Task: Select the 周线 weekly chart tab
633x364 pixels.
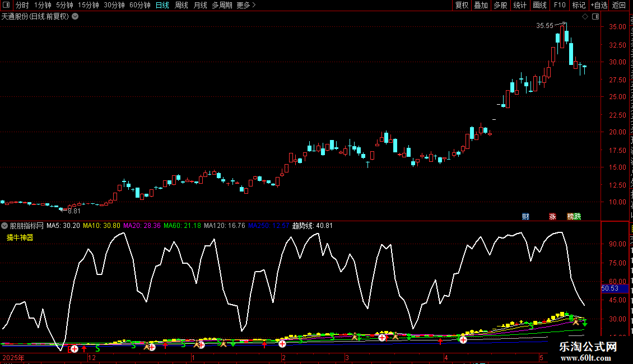Action: (x=181, y=5)
